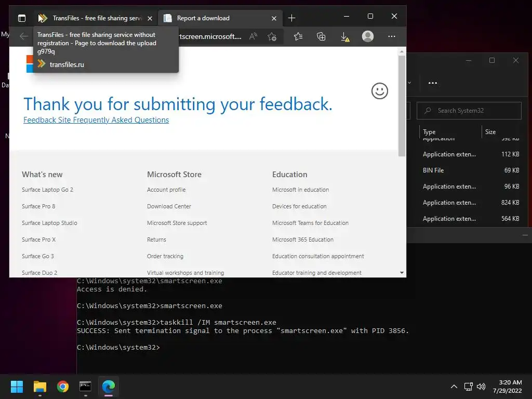The height and width of the screenshot is (399, 532).
Task: Open the Surface Pro X link
Action: pos(38,240)
